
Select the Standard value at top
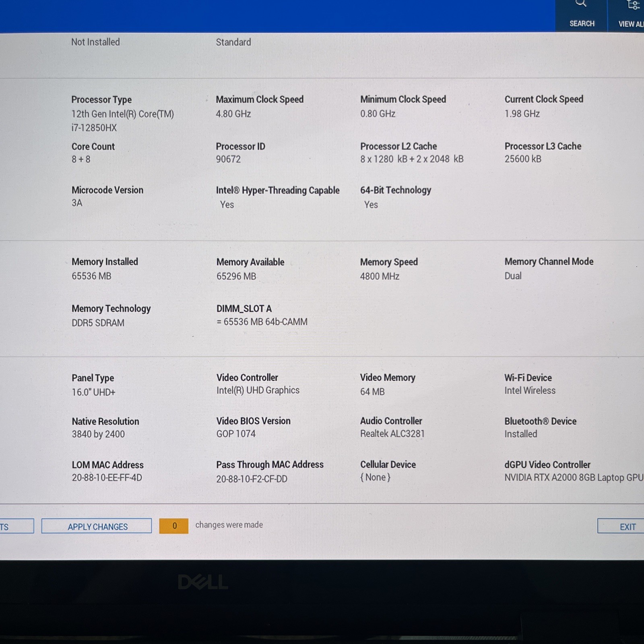pyautogui.click(x=233, y=42)
